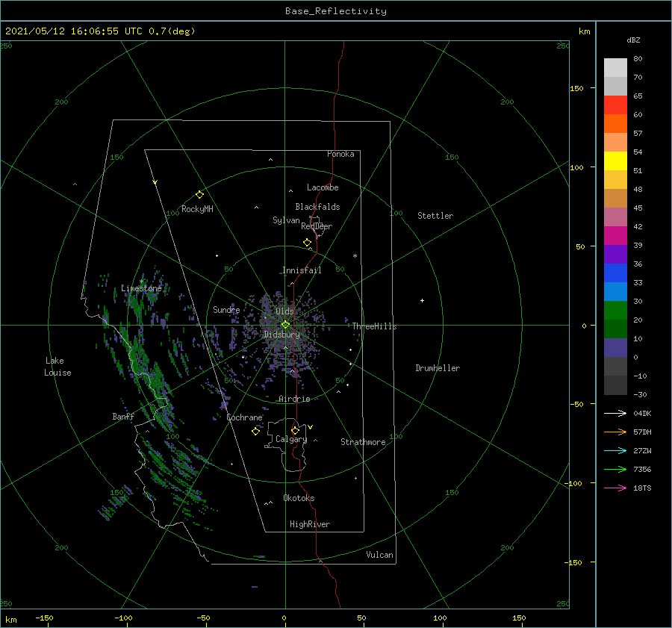
Task: Click the Sundre label
Action: (x=226, y=309)
